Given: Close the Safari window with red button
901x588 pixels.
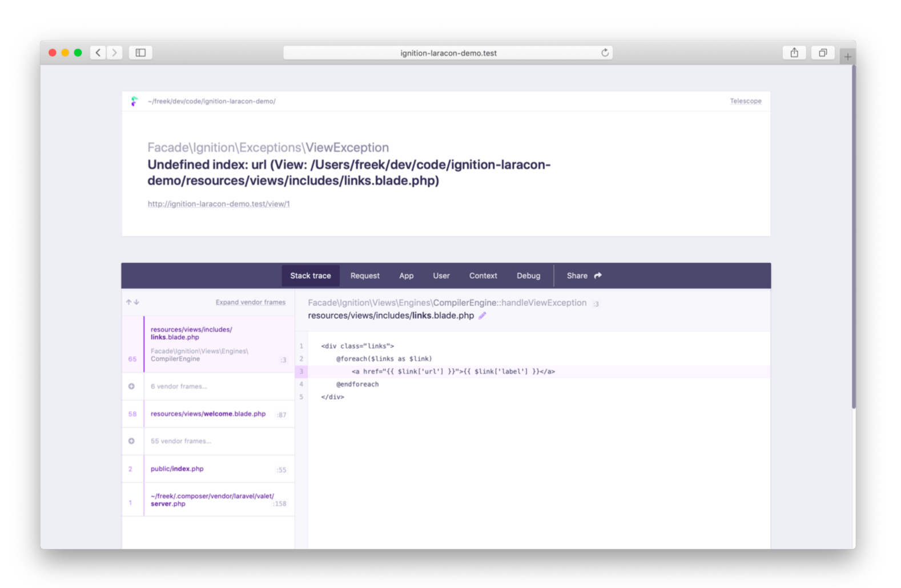Looking at the screenshot, I should tap(53, 53).
